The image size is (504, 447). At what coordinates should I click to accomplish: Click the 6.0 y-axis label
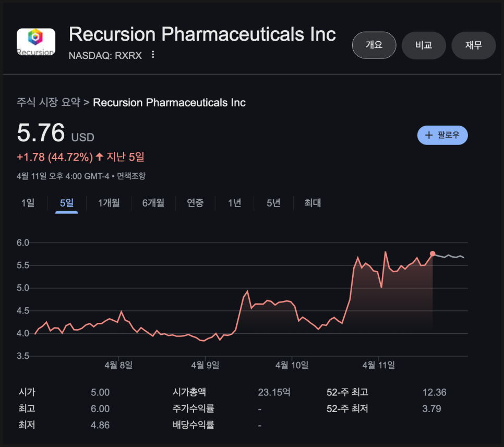click(23, 243)
